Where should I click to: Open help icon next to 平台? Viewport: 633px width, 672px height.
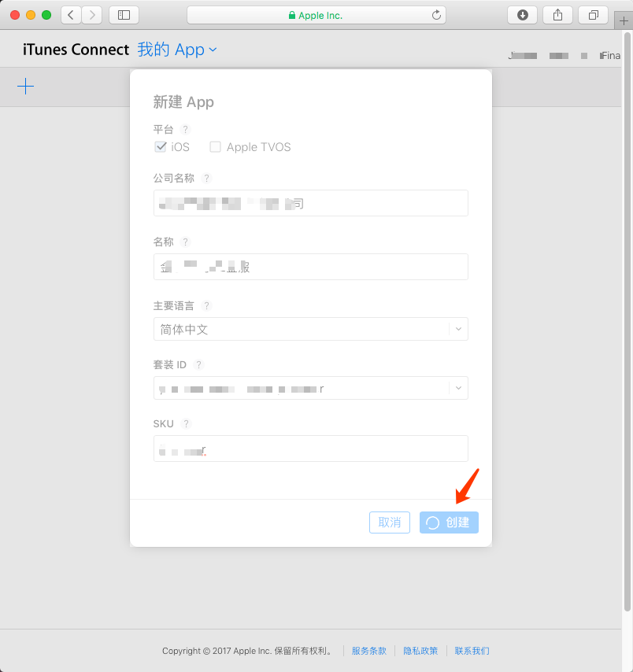point(185,129)
